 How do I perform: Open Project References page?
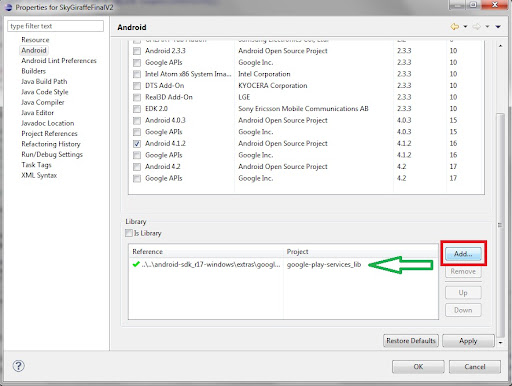(x=49, y=133)
